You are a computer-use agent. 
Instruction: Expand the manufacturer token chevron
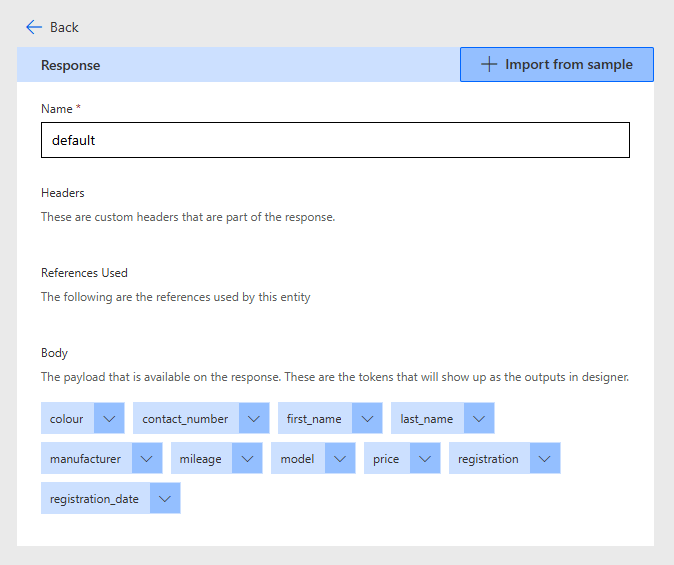pos(147,459)
